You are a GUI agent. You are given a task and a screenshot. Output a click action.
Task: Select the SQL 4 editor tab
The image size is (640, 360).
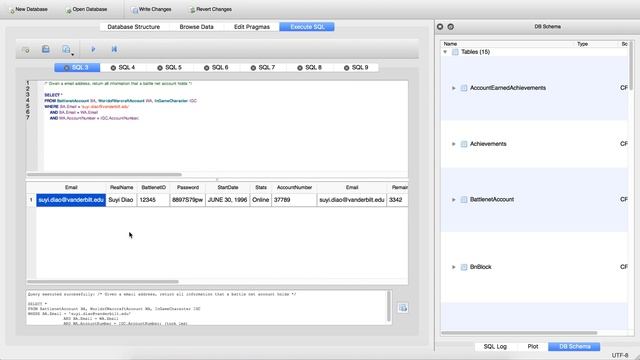coord(123,68)
